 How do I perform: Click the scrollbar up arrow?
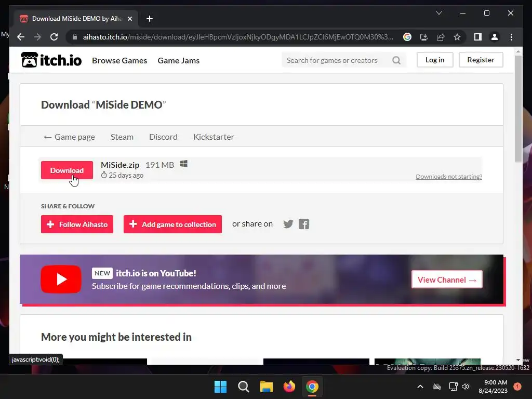[518, 51]
